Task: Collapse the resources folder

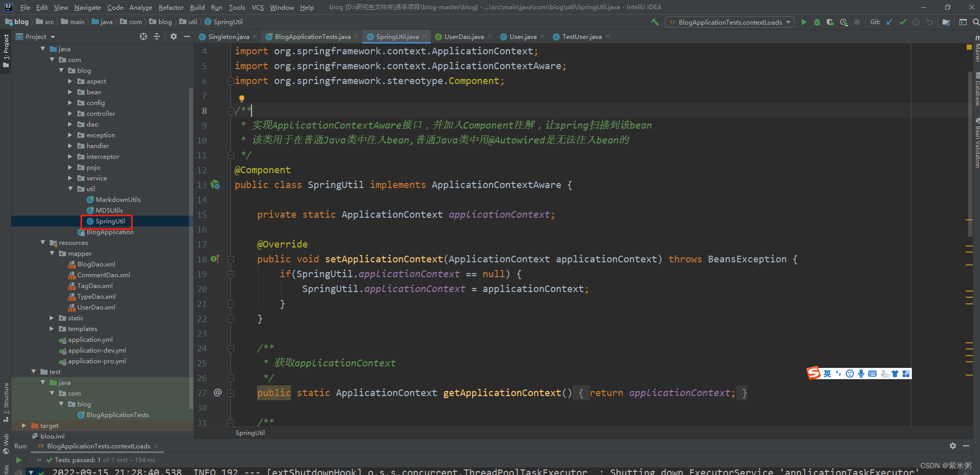Action: coord(43,242)
